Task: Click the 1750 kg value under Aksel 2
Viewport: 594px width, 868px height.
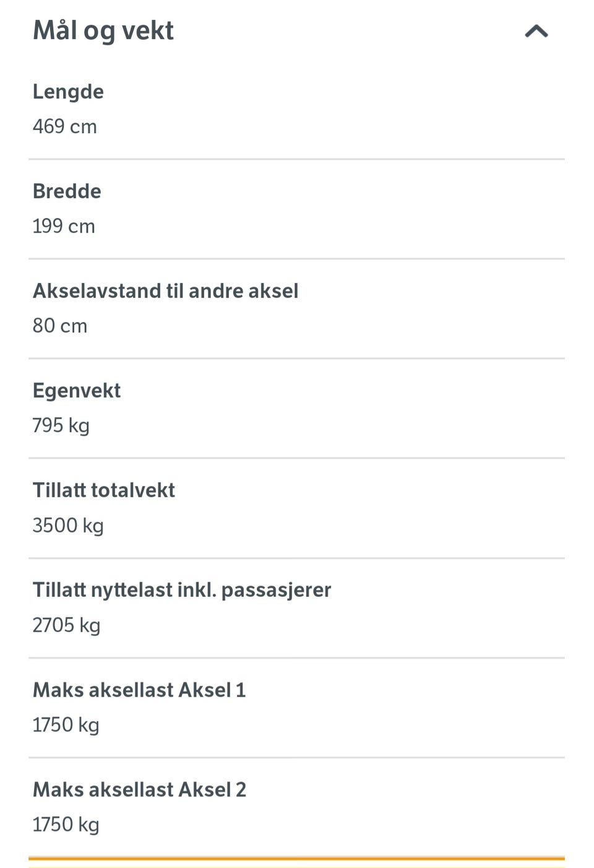Action: (x=66, y=825)
